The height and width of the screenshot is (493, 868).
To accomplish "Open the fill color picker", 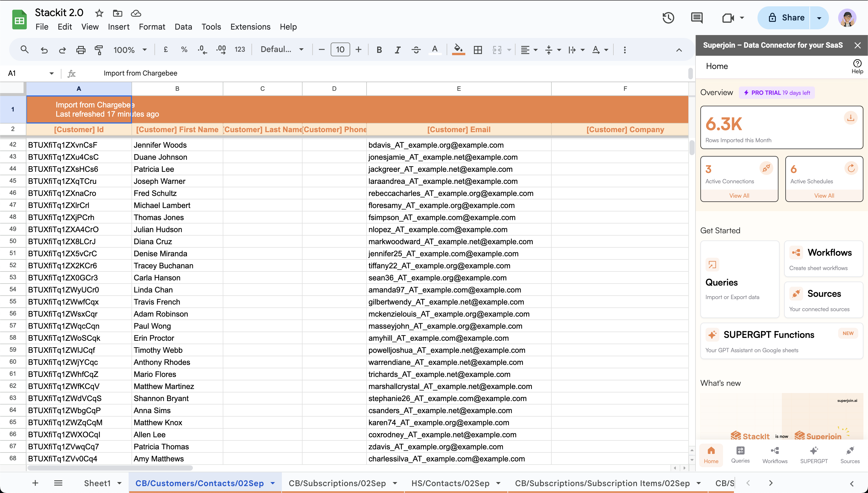I will [458, 50].
